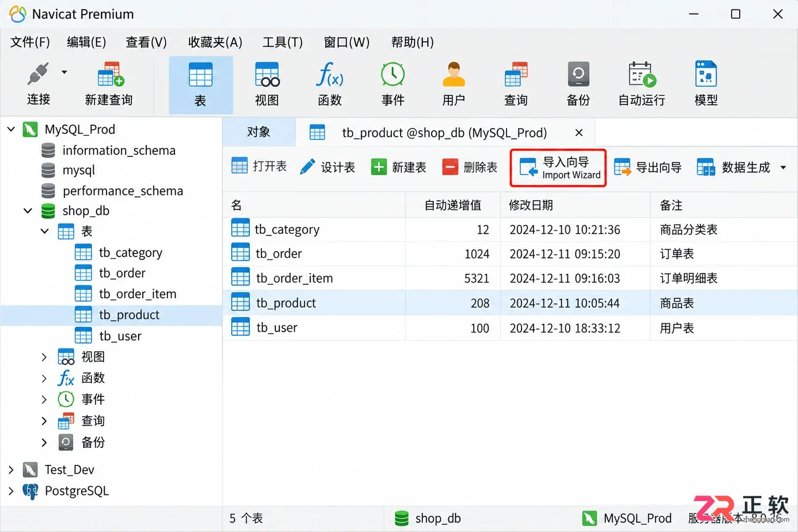Open the connection dropdown arrow beside 连接
Viewport: 798px width, 532px height.
pos(64,72)
